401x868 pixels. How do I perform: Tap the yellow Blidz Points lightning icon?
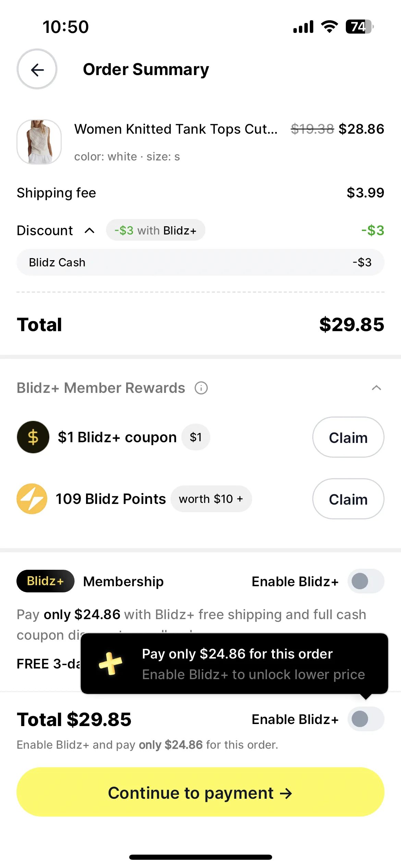pos(32,499)
